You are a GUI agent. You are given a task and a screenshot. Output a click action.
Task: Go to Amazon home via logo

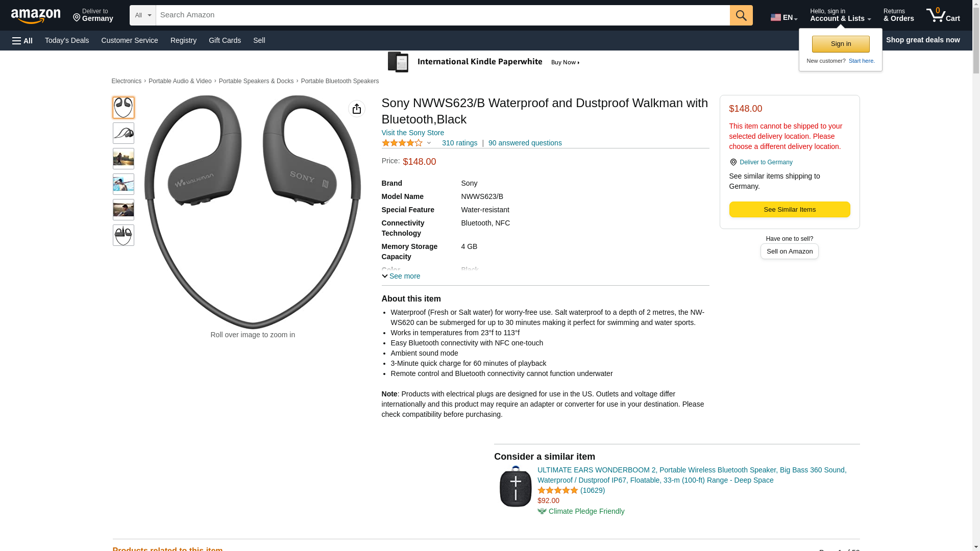(36, 16)
